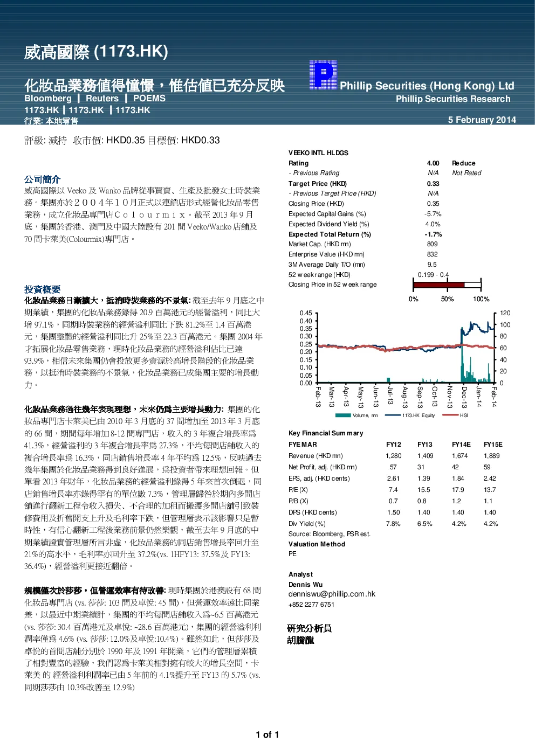
Task: Click the 公司簡介 section heading
Action: coord(42,179)
